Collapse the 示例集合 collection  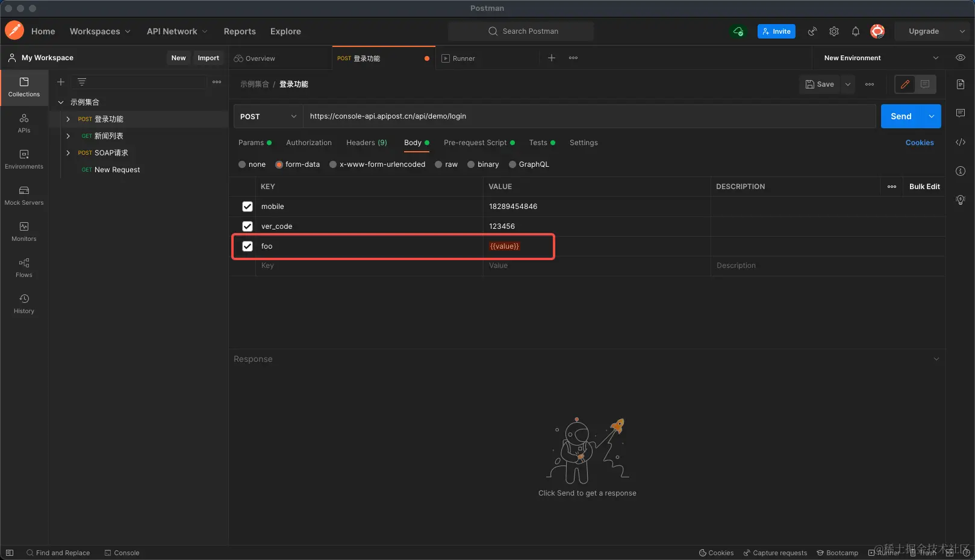[61, 102]
